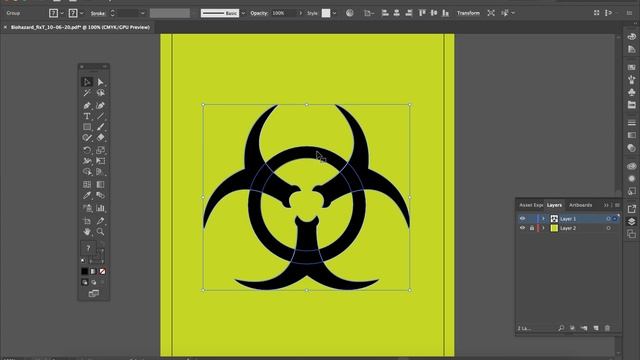Click target circle for Layer 1
Image resolution: width=640 pixels, height=360 pixels.
pyautogui.click(x=609, y=219)
